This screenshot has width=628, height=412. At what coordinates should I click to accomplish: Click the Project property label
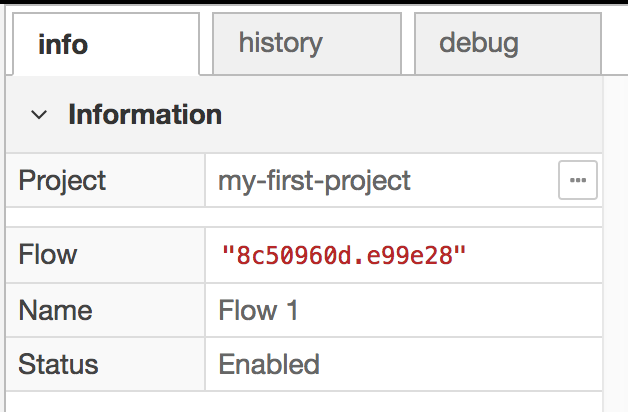click(62, 181)
